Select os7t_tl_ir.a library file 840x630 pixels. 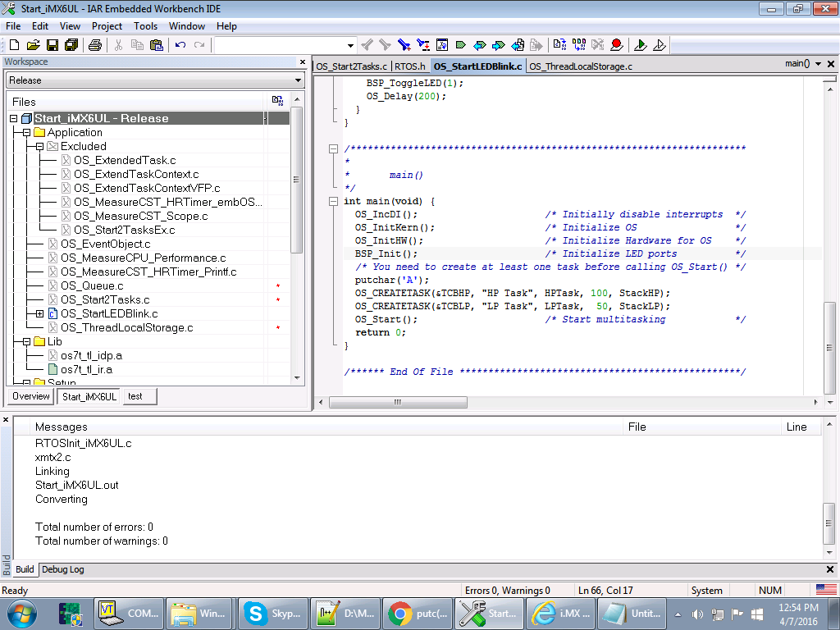point(86,369)
